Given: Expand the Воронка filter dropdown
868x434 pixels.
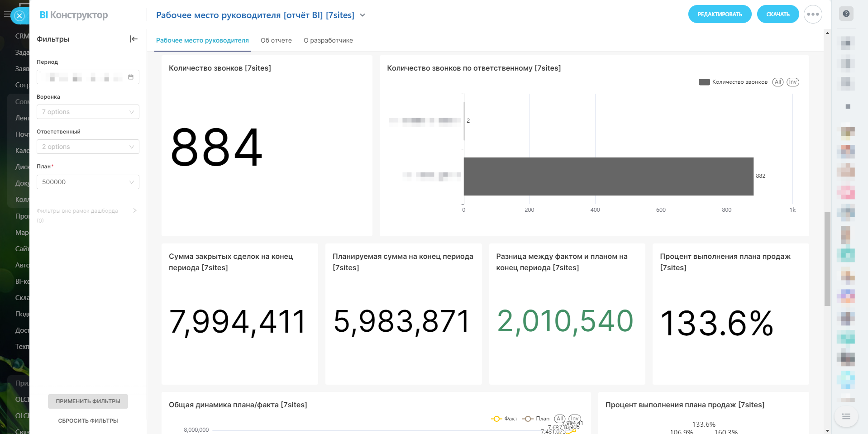Looking at the screenshot, I should tap(88, 112).
